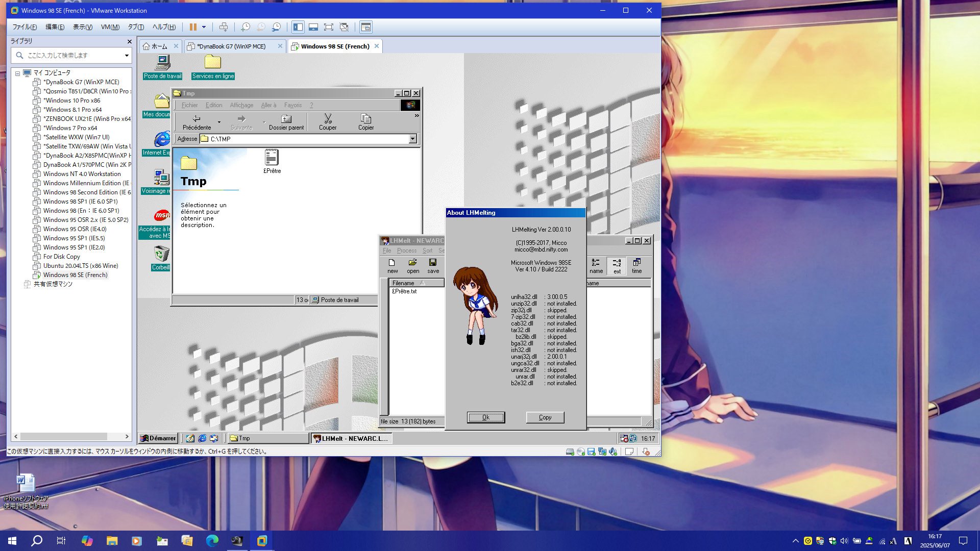Collapse the マイ コンピュータ tree node
Screen dimensions: 980x551
(x=17, y=73)
